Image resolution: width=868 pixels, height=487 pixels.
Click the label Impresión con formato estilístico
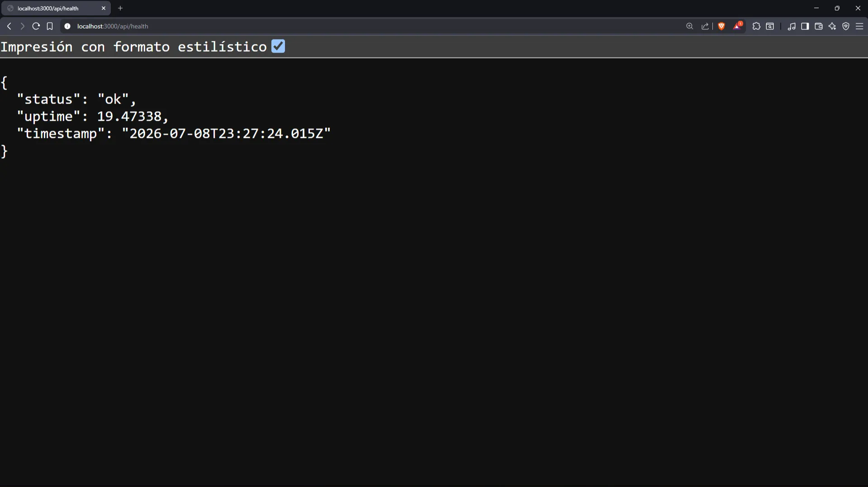tap(134, 47)
